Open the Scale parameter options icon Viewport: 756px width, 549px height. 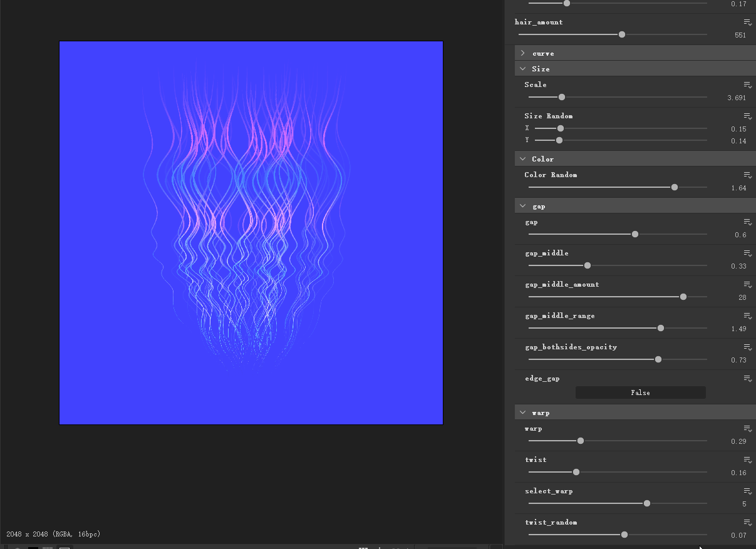tap(748, 85)
